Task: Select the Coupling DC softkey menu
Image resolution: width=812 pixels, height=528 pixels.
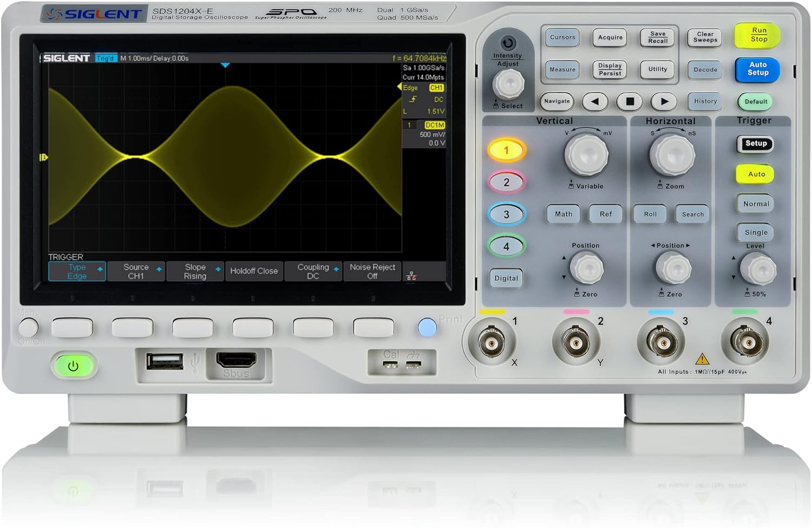Action: pos(313,271)
